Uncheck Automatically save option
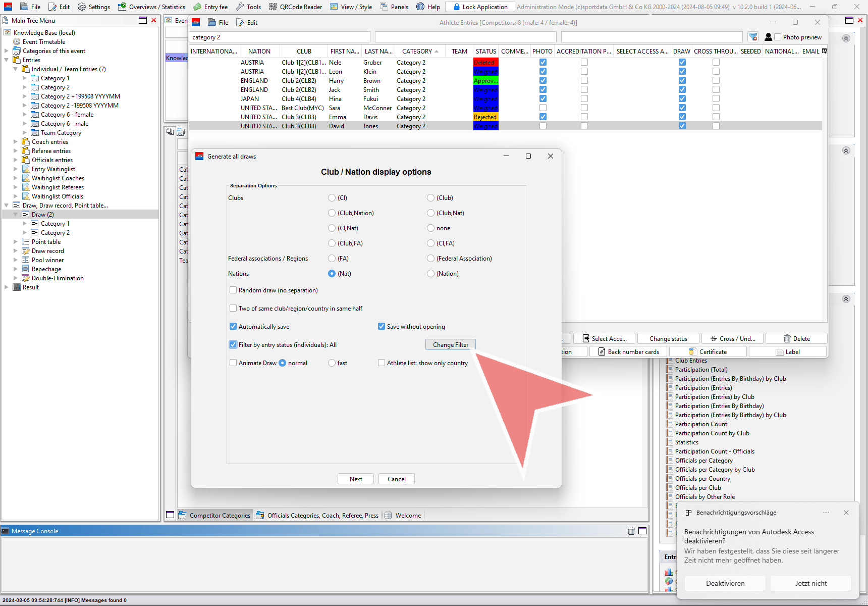Image resolution: width=868 pixels, height=606 pixels. 233,327
